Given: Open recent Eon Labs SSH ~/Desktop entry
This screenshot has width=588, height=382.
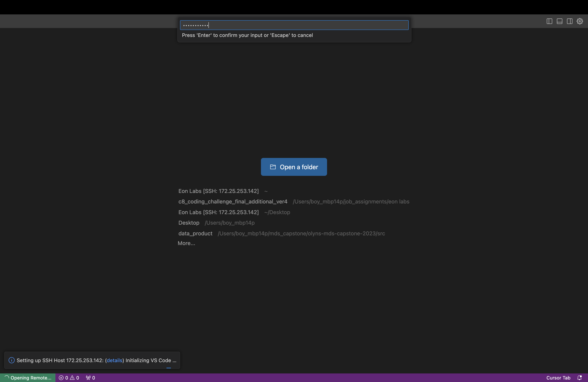Looking at the screenshot, I should click(x=218, y=212).
